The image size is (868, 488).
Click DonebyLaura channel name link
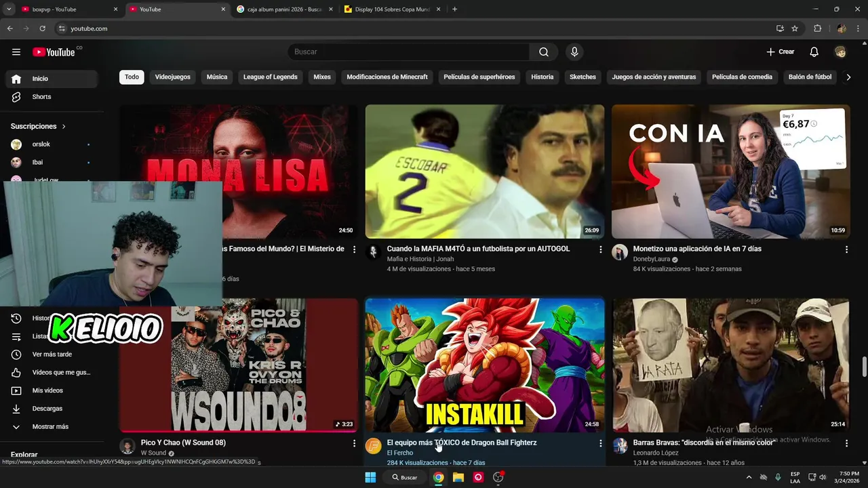[x=651, y=259]
